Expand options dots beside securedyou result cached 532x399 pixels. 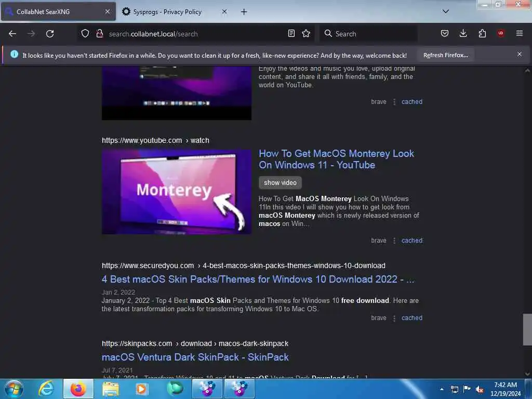394,318
